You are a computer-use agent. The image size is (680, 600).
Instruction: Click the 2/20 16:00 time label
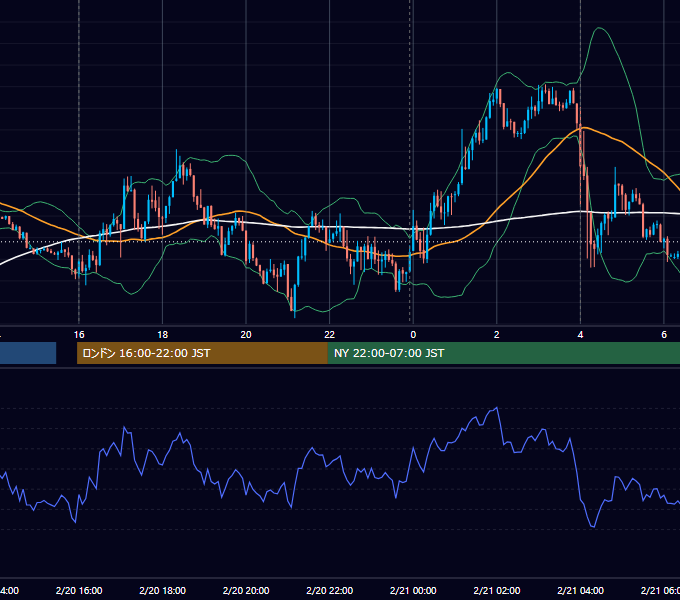[x=79, y=590]
